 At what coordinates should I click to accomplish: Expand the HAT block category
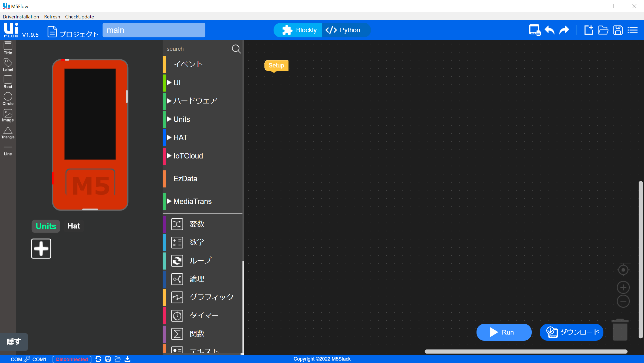[202, 138]
